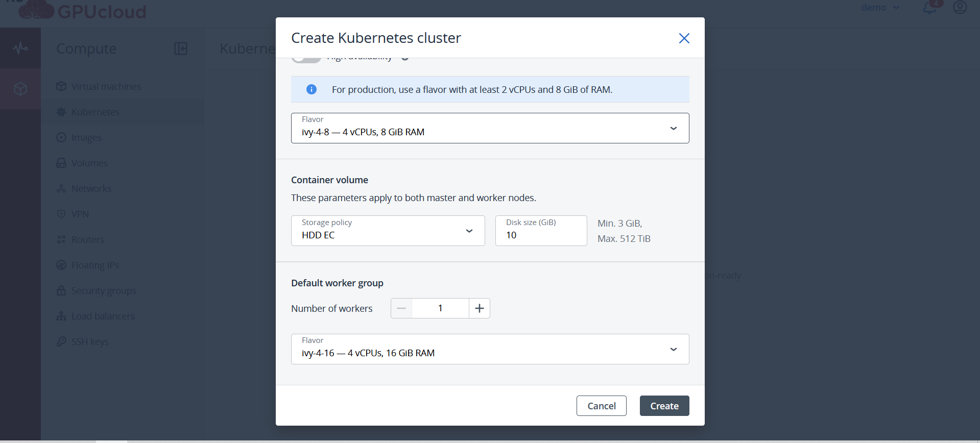Open the master node Flavor dropdown
This screenshot has width=980, height=443.
pyautogui.click(x=490, y=128)
